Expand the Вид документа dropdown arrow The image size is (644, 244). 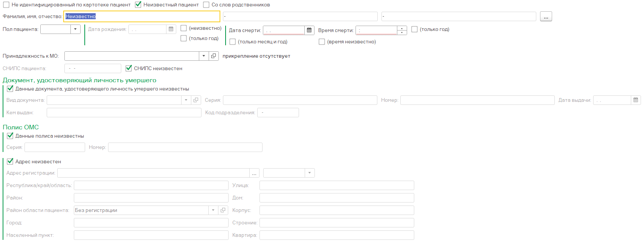186,100
